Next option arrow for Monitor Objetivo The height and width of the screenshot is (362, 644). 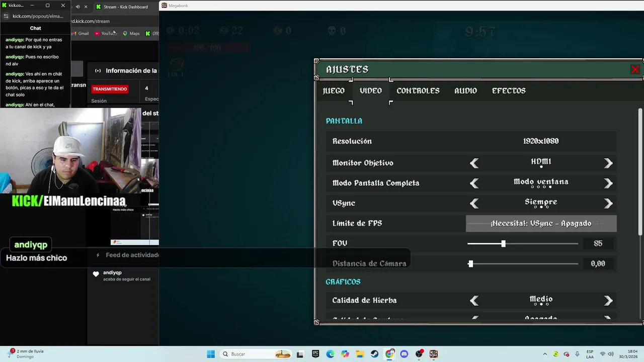[608, 163]
